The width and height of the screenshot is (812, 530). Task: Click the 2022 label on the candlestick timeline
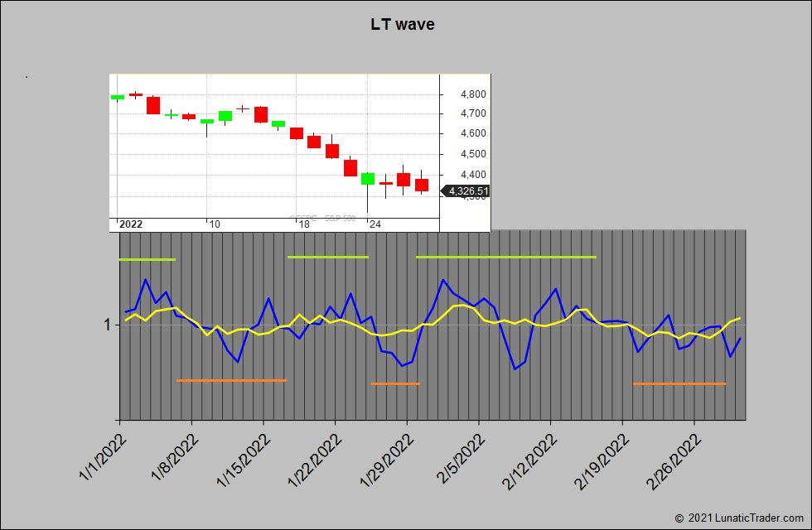pos(131,224)
